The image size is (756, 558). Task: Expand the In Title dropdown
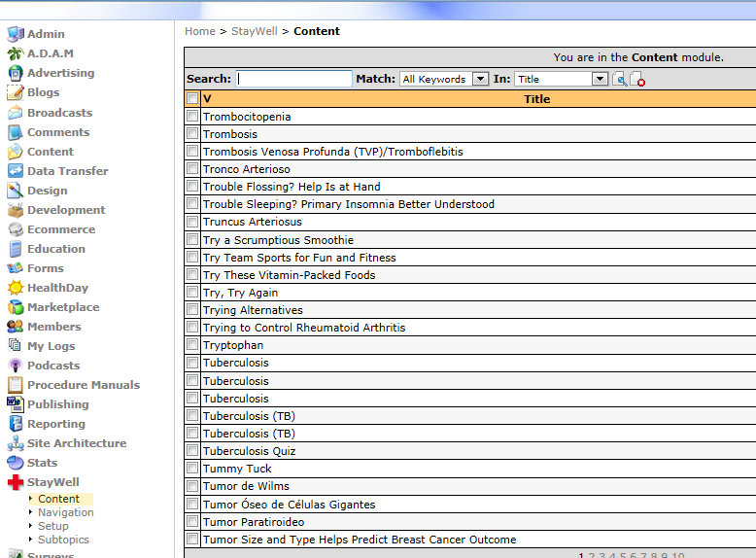[x=600, y=79]
